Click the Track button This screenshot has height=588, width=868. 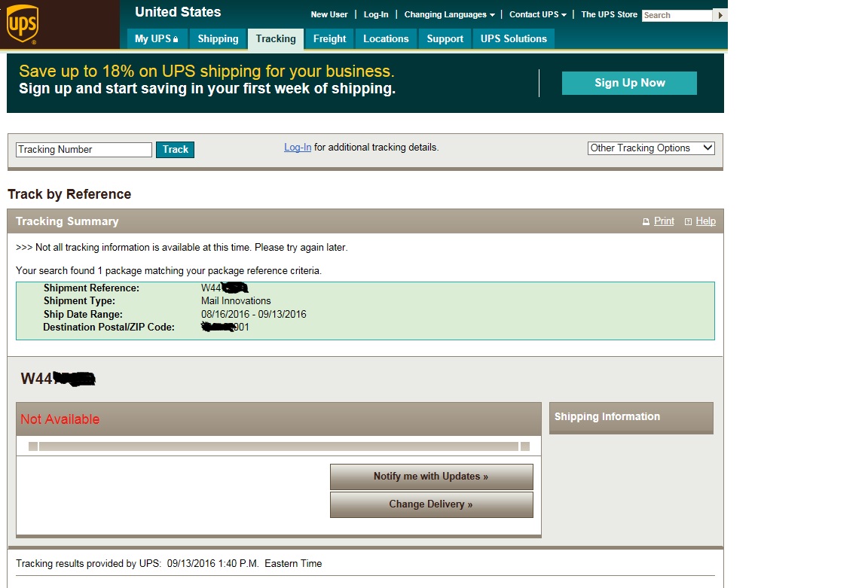point(175,149)
